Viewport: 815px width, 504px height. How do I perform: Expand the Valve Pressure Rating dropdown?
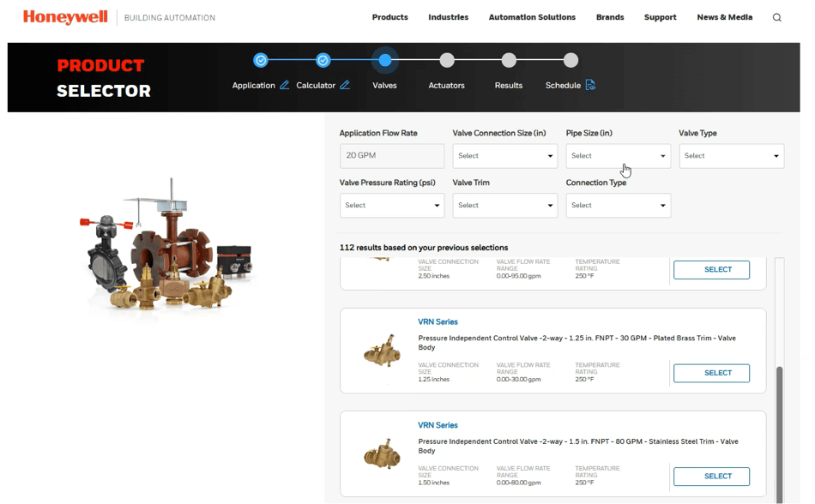coord(392,205)
